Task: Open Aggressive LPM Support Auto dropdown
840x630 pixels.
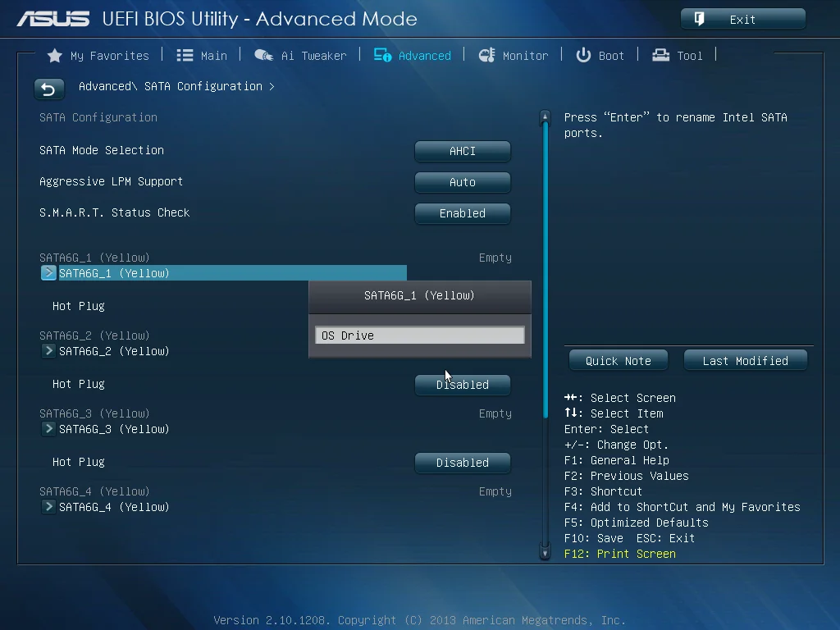Action: click(x=463, y=182)
